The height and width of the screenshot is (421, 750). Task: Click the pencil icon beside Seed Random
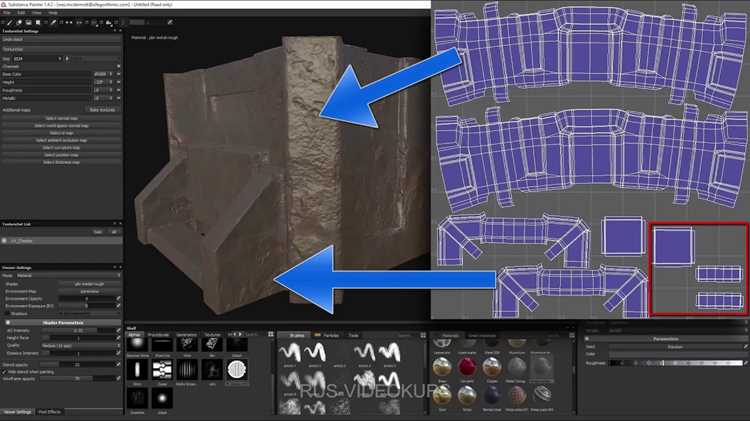[745, 347]
